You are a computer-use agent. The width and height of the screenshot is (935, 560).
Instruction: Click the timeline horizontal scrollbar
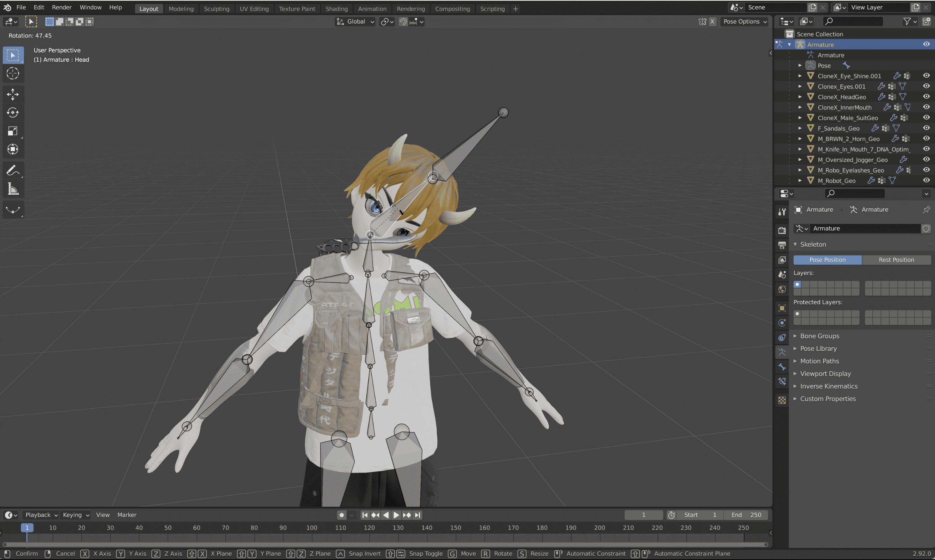coord(385,544)
